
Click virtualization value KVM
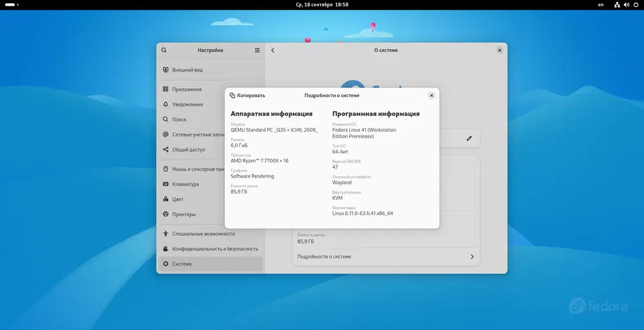337,198
